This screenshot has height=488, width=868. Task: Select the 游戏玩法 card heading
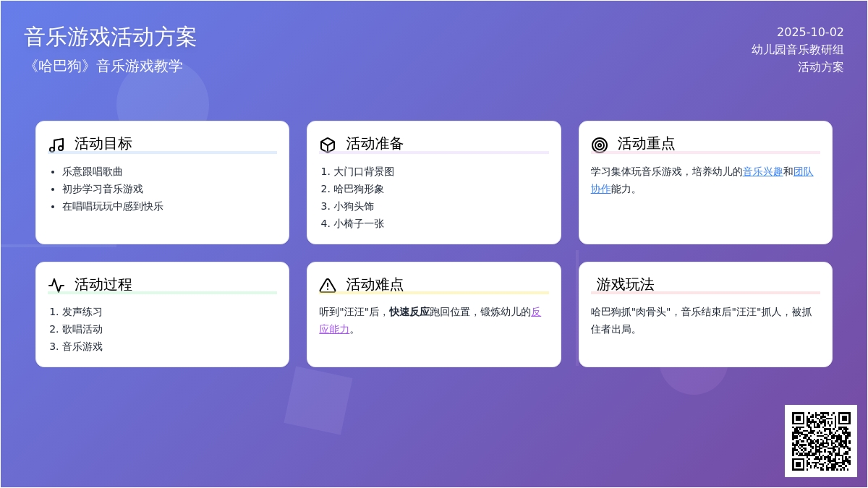(625, 284)
